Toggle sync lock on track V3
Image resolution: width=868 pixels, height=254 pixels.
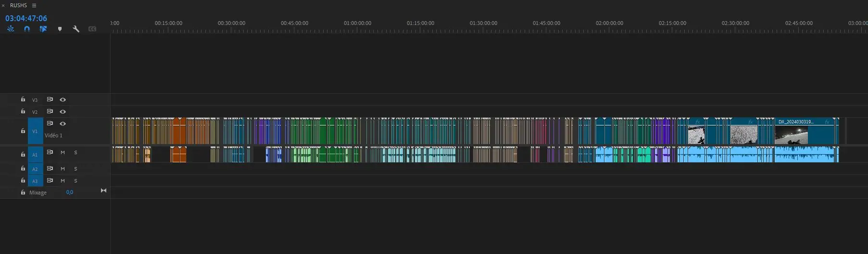50,99
